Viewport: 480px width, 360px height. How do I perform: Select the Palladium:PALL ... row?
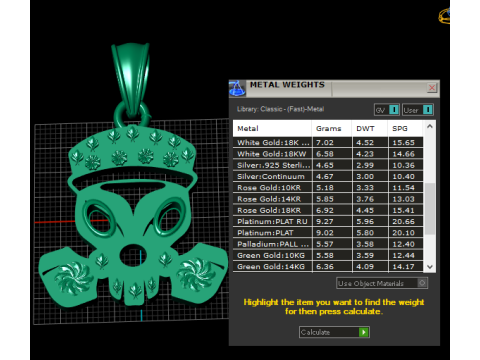click(328, 244)
